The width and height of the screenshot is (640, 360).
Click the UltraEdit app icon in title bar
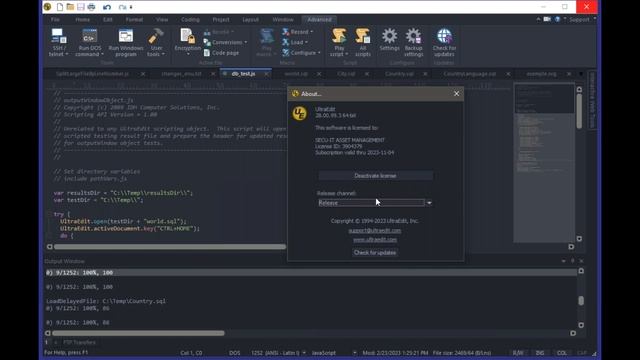click(x=48, y=7)
